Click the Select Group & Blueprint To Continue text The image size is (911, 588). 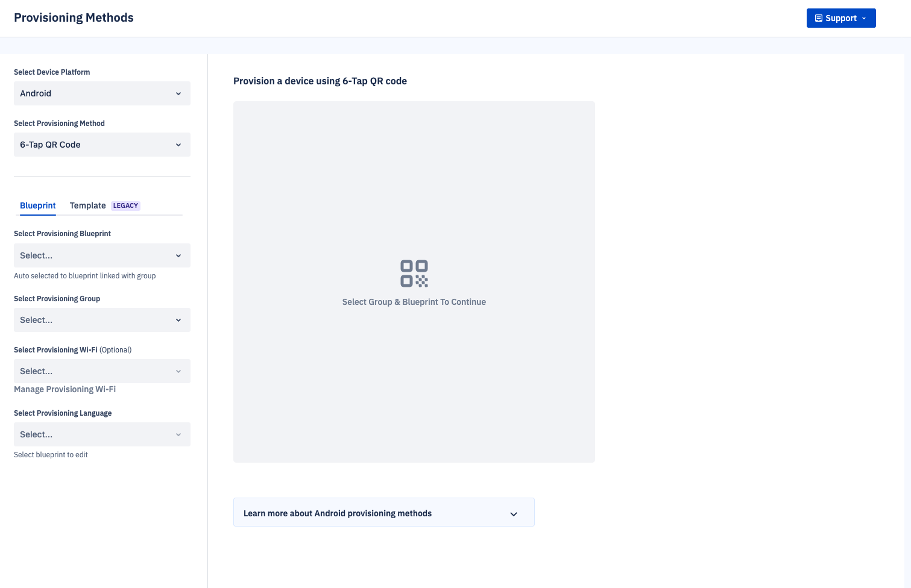tap(414, 302)
